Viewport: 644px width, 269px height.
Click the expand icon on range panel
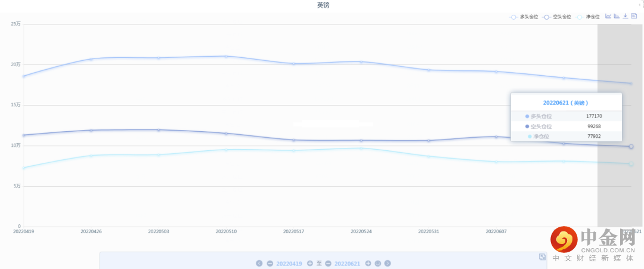[x=542, y=257]
